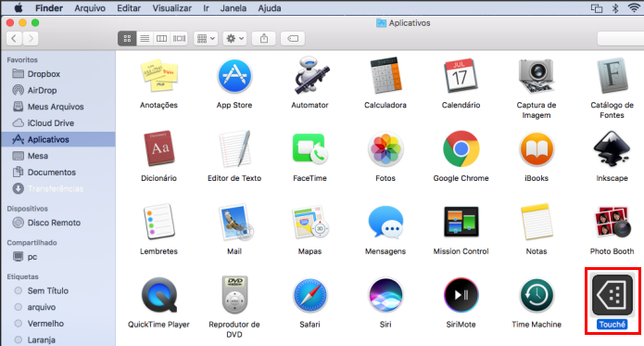Viewport: 644px width, 346px height.
Task: Open the Ir menu
Action: point(207,7)
